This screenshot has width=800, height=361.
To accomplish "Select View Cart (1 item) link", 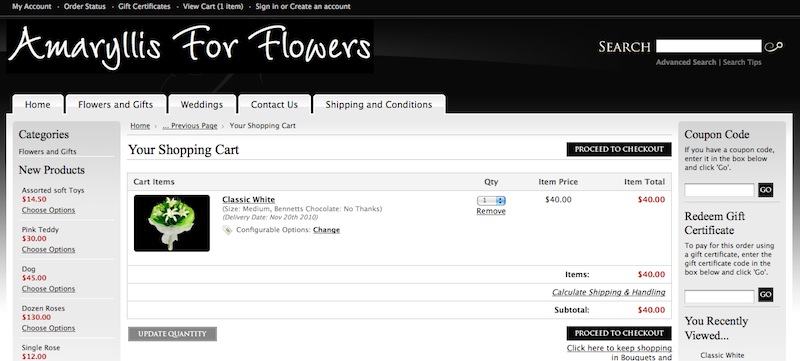I will 213,7.
